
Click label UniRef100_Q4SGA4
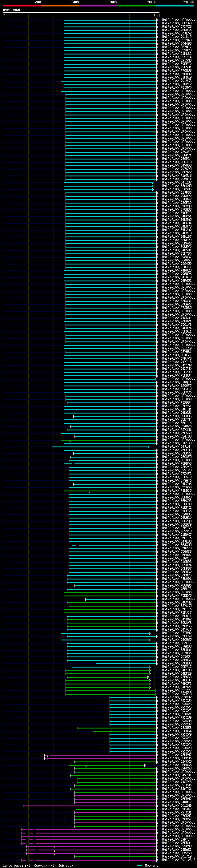coord(176,318)
